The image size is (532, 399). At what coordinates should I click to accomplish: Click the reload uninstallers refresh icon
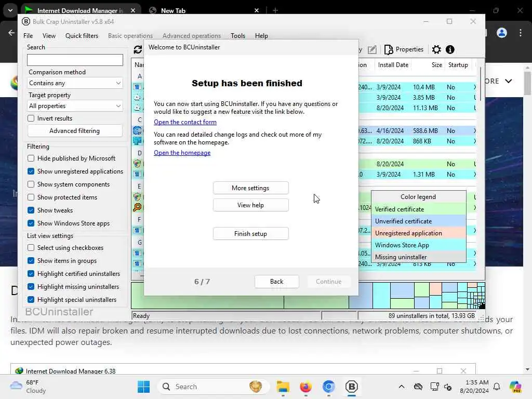pos(137,49)
